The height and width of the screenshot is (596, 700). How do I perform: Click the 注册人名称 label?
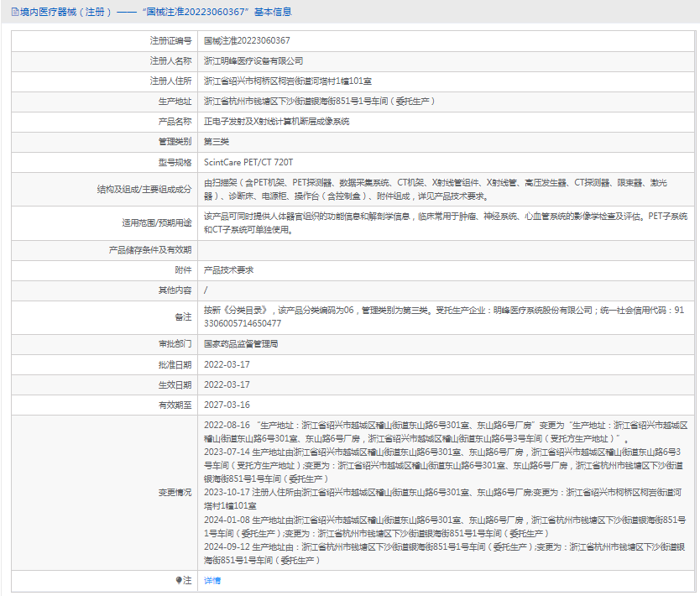pyautogui.click(x=170, y=60)
